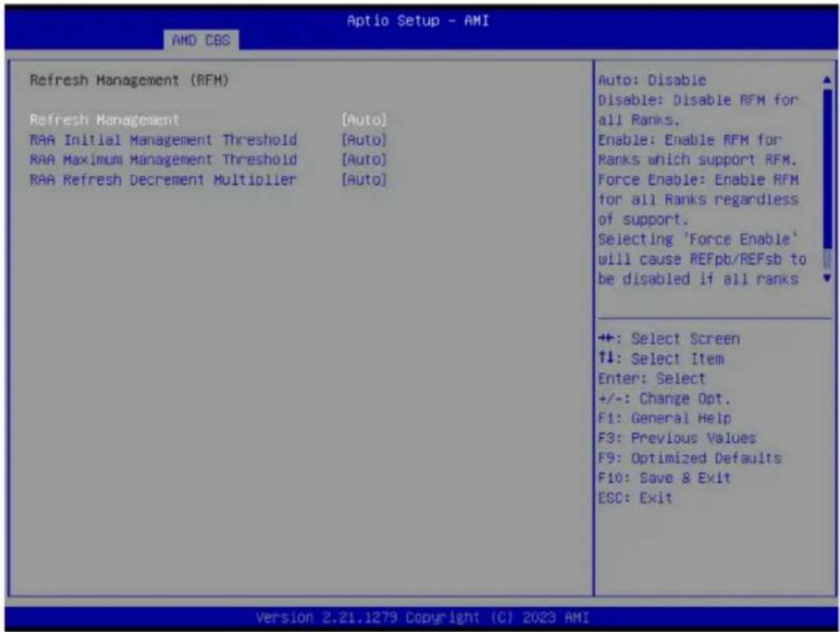
Task: Click the 'Enter: Select' key hint
Action: pos(652,378)
